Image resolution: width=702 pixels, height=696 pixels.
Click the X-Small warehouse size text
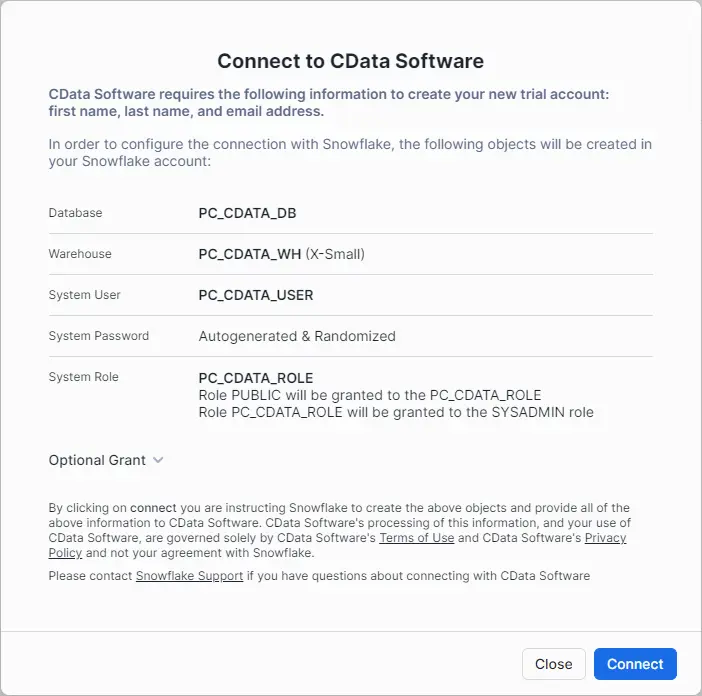335,254
